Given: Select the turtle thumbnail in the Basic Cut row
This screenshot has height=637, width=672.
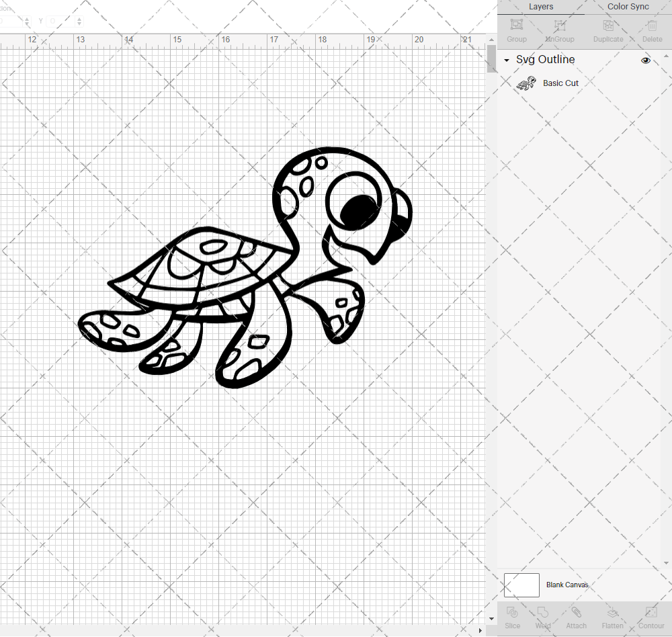Looking at the screenshot, I should coord(526,83).
